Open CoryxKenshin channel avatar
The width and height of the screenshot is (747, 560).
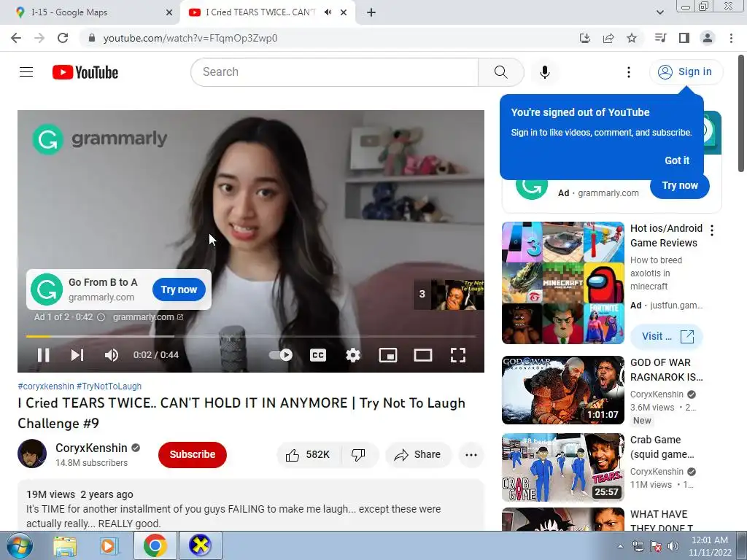point(32,454)
